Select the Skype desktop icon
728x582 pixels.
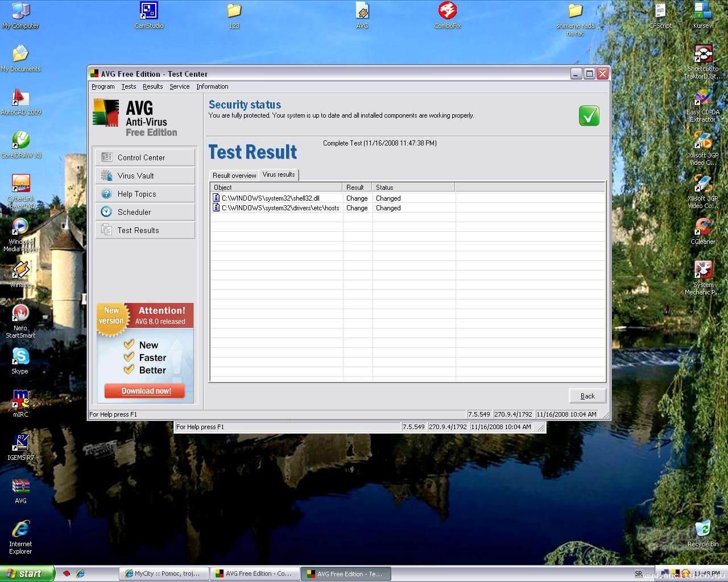coord(20,361)
